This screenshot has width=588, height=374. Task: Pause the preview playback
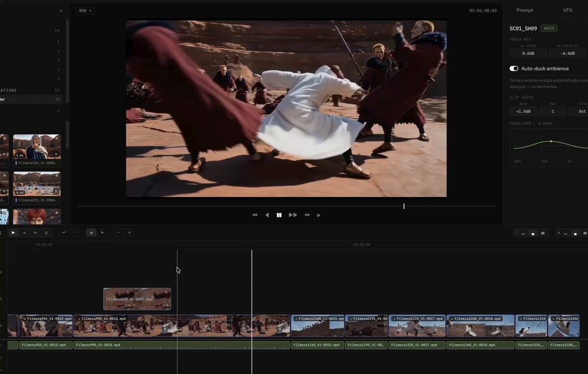(x=279, y=215)
